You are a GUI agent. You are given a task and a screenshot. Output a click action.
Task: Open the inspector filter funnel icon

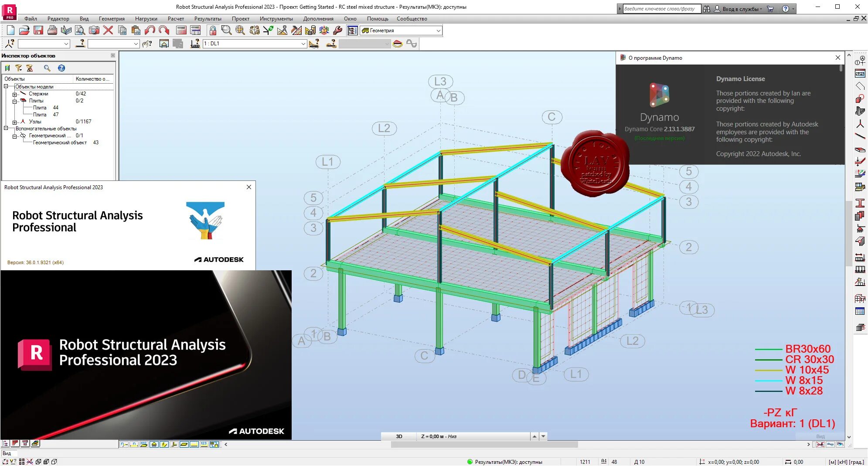click(18, 68)
